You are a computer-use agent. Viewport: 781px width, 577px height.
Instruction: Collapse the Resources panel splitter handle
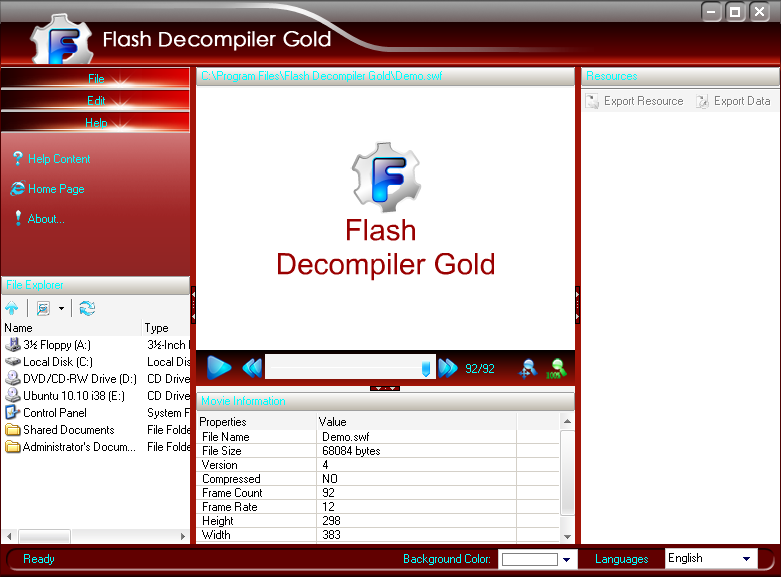578,305
